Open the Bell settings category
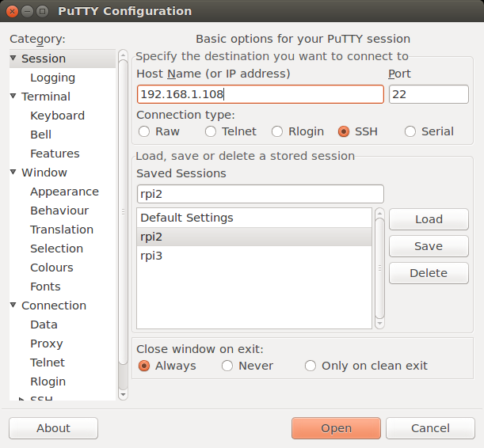The image size is (484, 448). tap(40, 135)
